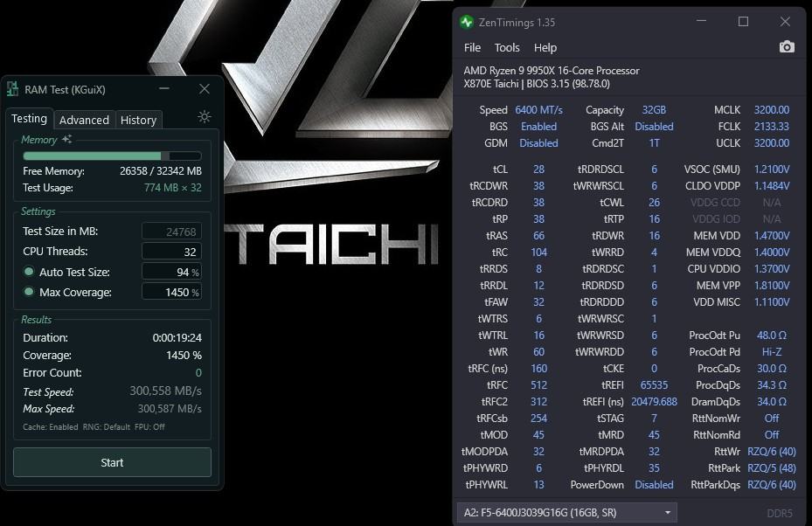
Task: Click the AMD Ryzen 9 9950X processor text
Action: pos(551,71)
